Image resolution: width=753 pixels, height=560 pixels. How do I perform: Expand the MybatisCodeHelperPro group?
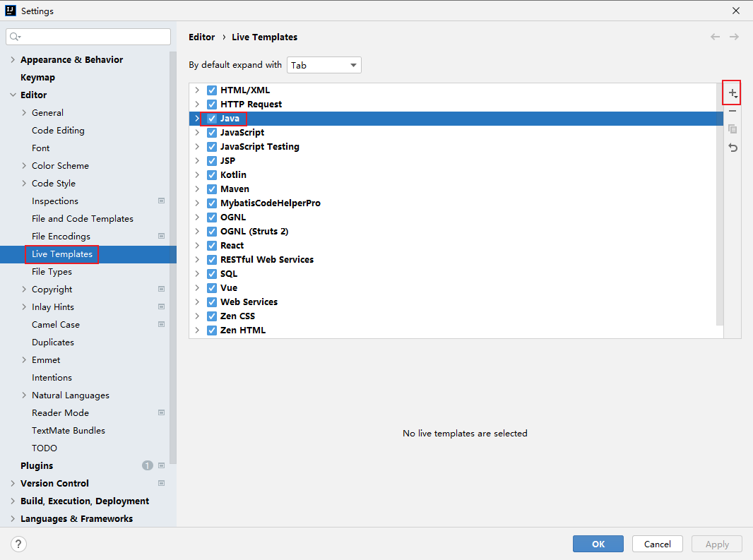click(197, 203)
